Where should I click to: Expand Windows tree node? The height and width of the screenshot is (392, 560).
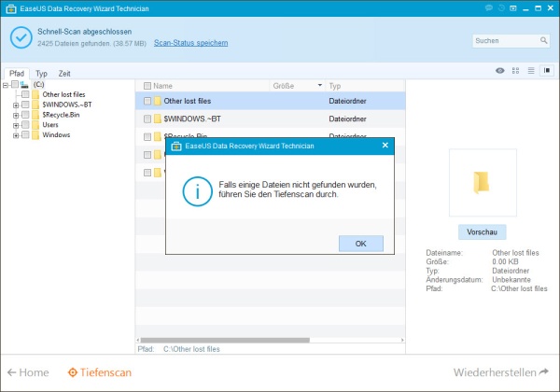(16, 135)
